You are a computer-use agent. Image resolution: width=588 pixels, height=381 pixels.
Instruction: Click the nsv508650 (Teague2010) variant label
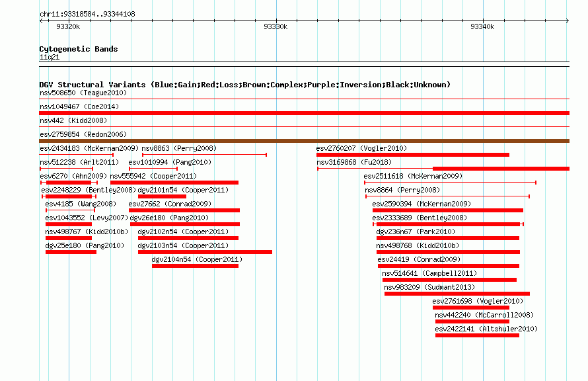pyautogui.click(x=83, y=93)
